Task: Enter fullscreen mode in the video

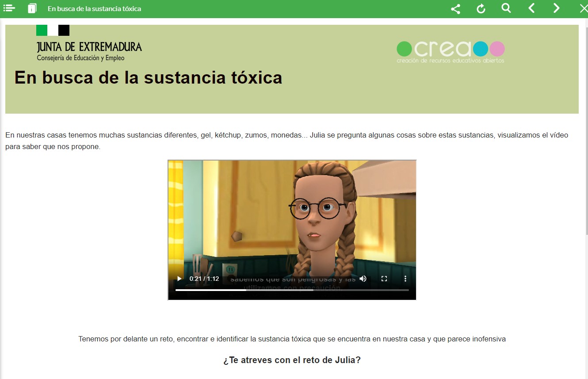Action: (x=384, y=279)
